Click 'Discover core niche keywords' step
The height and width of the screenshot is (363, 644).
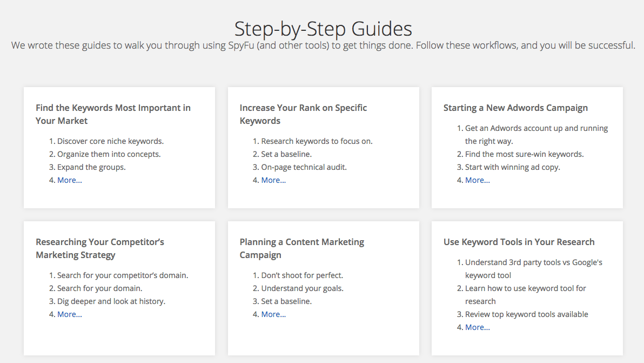coord(110,141)
